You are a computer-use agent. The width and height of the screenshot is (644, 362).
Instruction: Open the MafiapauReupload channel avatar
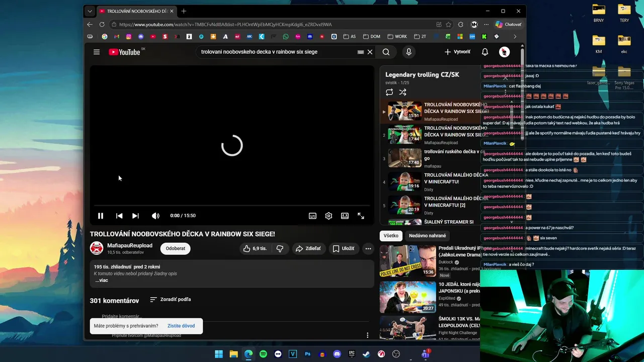click(97, 248)
